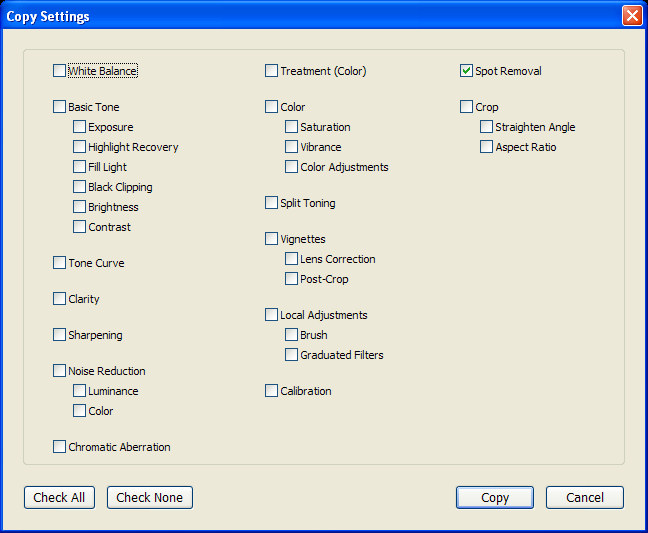
Task: Dismiss dialog with Cancel button
Action: pyautogui.click(x=585, y=497)
